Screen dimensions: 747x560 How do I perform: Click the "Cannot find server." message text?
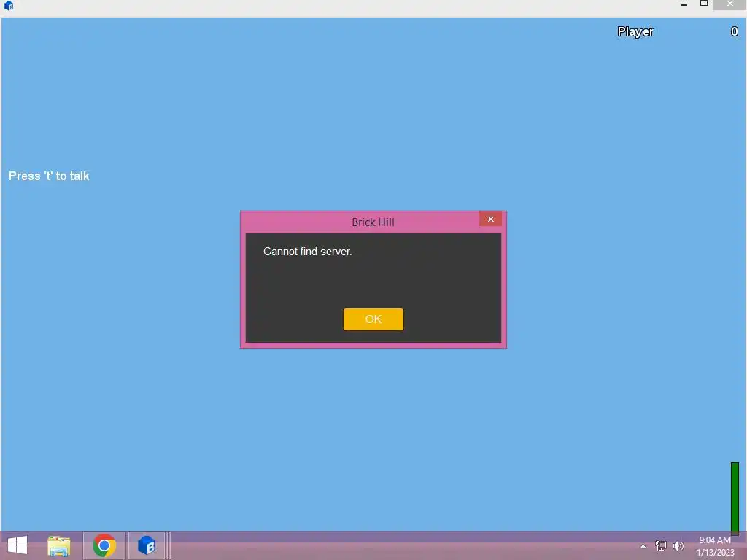click(x=307, y=252)
